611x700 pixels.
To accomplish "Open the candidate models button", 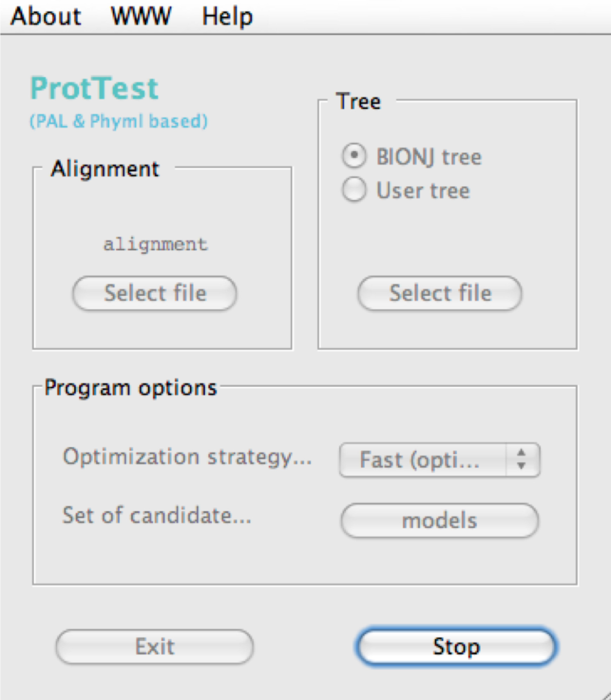I will coord(439,520).
